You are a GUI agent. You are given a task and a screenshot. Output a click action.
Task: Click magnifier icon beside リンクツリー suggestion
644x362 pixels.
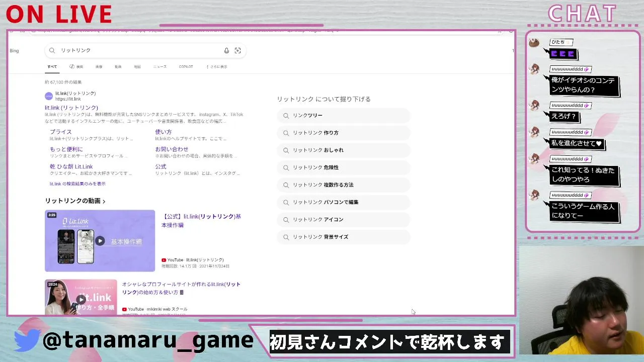286,116
